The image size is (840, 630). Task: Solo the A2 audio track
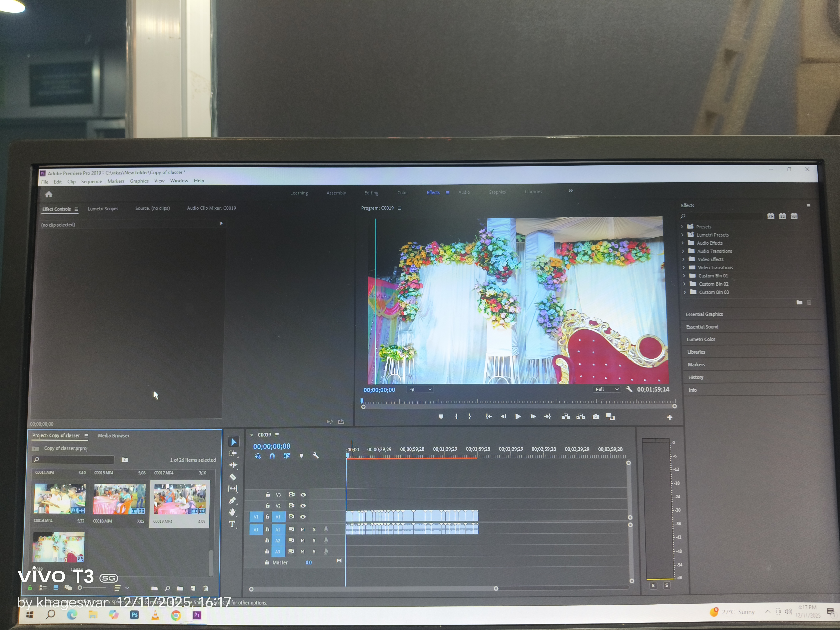(x=314, y=541)
